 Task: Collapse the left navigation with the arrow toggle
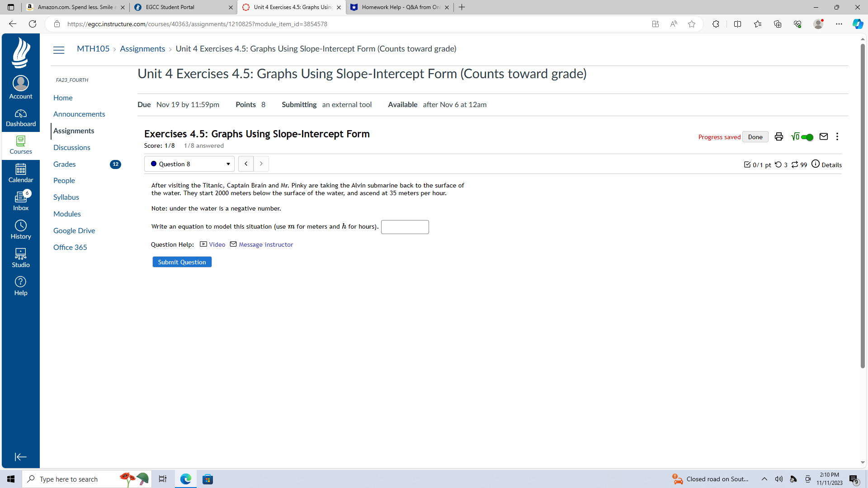(20, 457)
